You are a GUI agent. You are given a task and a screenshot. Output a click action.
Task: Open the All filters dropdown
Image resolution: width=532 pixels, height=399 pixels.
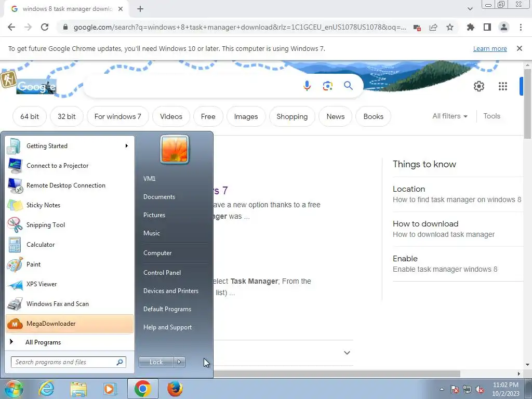point(450,116)
